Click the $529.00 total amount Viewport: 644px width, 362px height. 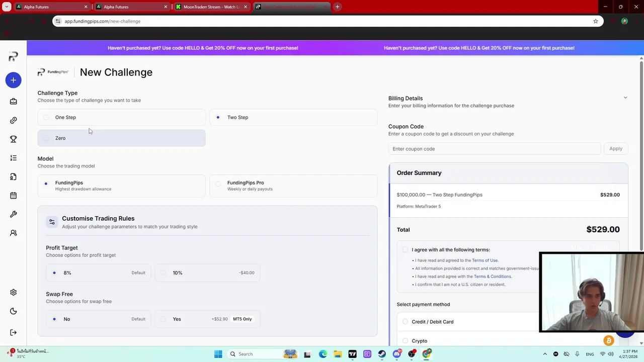pyautogui.click(x=603, y=229)
